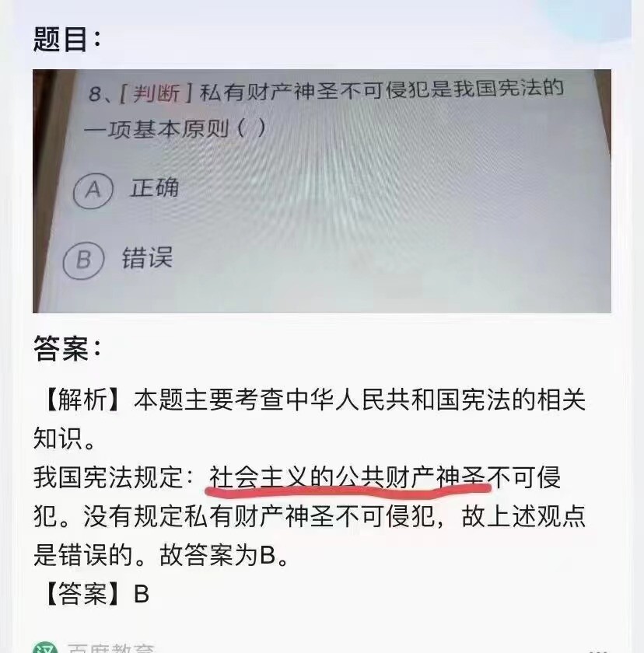Tap the green 百度教育 logo icon
Screen dimensions: 644x653
pyautogui.click(x=45, y=648)
